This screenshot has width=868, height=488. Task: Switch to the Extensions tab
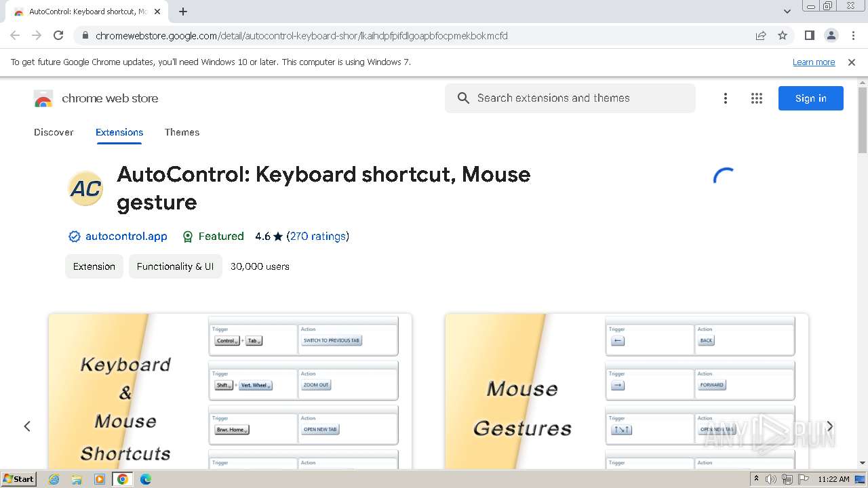pos(119,132)
